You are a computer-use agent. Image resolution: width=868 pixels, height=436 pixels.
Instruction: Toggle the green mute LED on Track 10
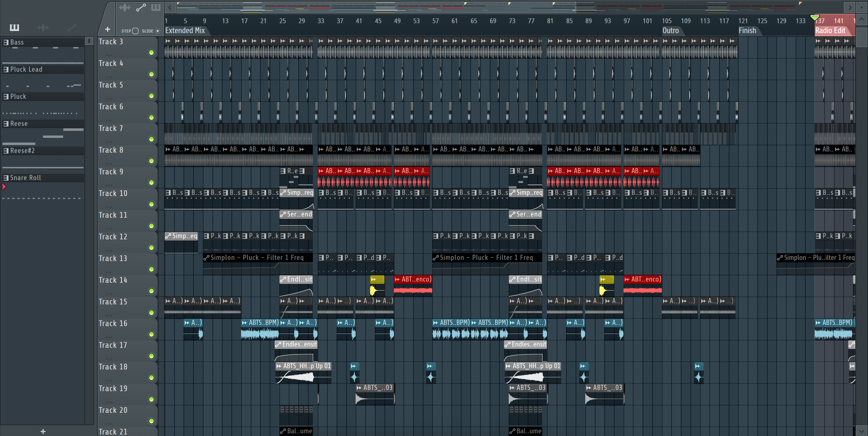151,204
